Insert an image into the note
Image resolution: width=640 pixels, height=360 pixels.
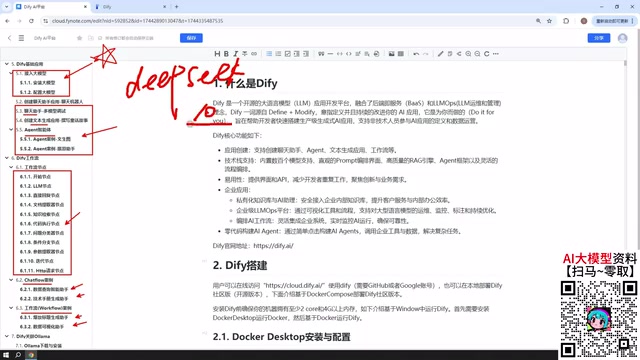(391, 54)
